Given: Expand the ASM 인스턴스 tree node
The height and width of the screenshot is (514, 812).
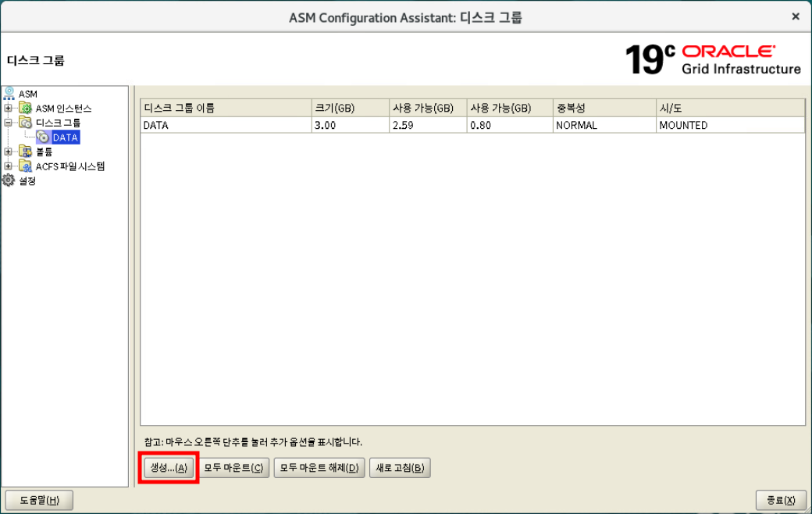Looking at the screenshot, I should point(8,109).
